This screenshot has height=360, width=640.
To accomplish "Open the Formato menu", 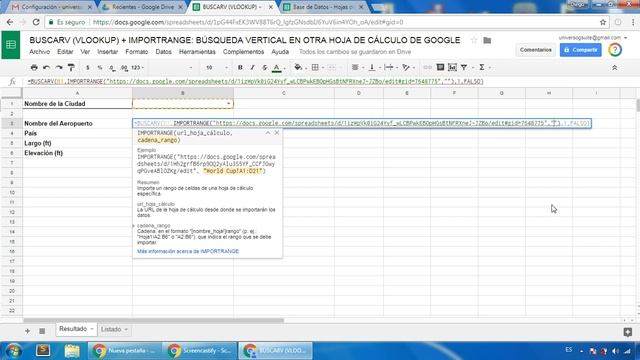I will [137, 52].
